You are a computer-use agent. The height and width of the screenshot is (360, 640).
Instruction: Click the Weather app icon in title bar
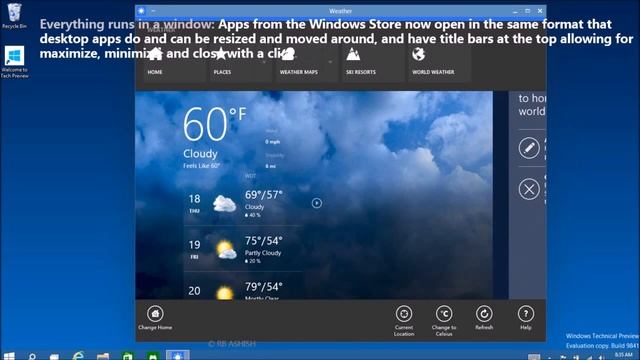click(x=141, y=11)
